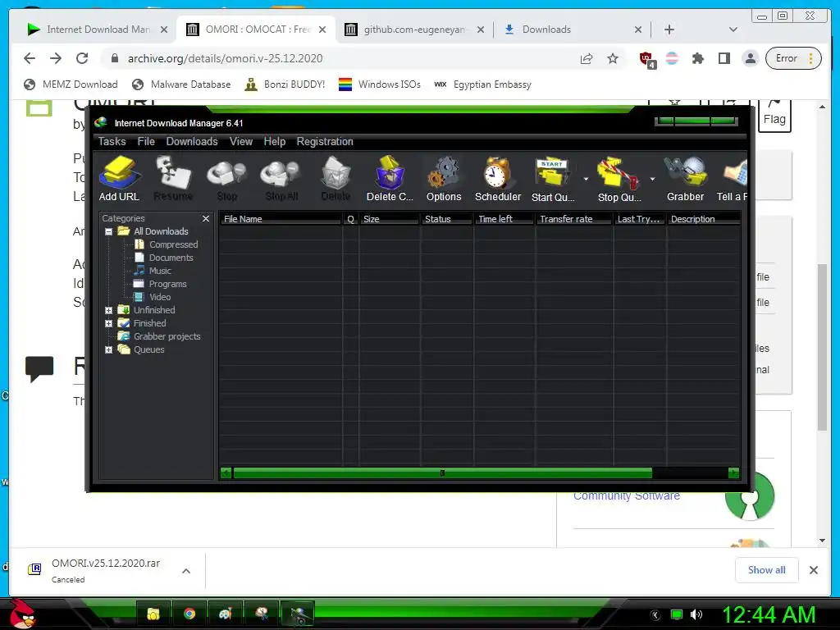840x630 pixels.
Task: Expand the Queues category node
Action: (x=109, y=349)
